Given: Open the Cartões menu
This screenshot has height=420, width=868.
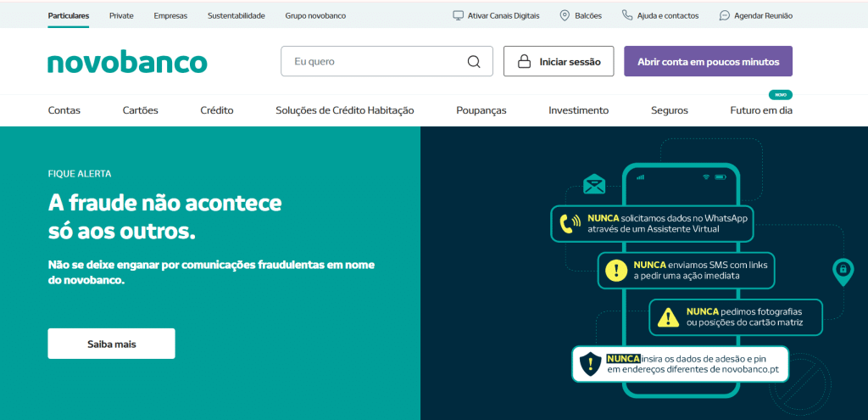Looking at the screenshot, I should tap(140, 110).
